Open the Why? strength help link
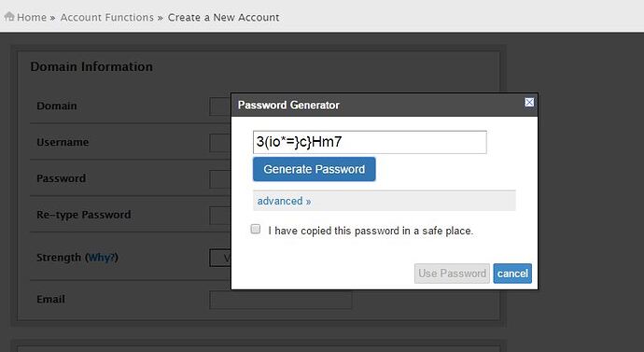 (x=102, y=258)
